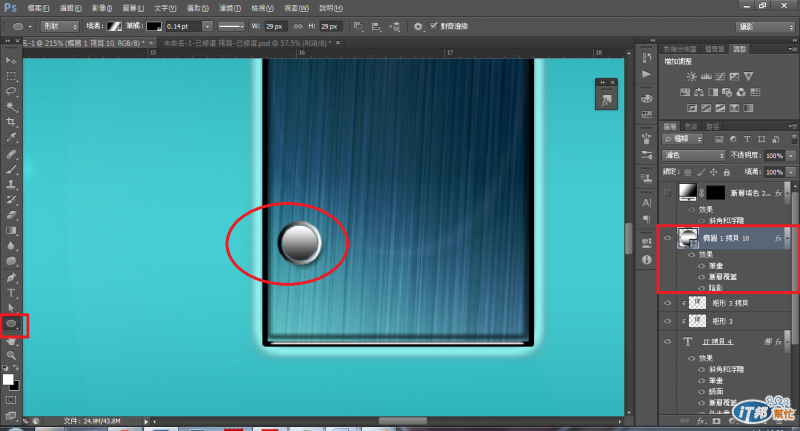Select the Horizontal Type tool
Screen dimensions: 800x431
click(x=11, y=293)
